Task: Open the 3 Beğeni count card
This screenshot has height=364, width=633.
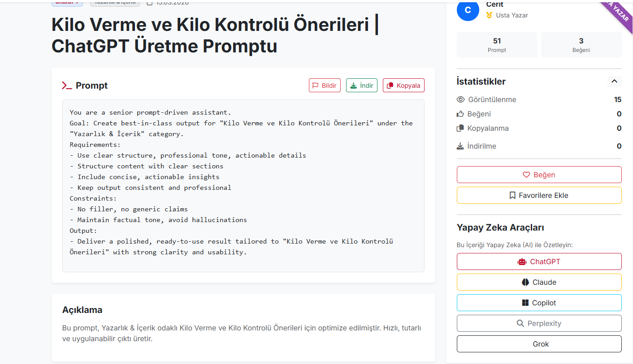Action: [x=581, y=45]
